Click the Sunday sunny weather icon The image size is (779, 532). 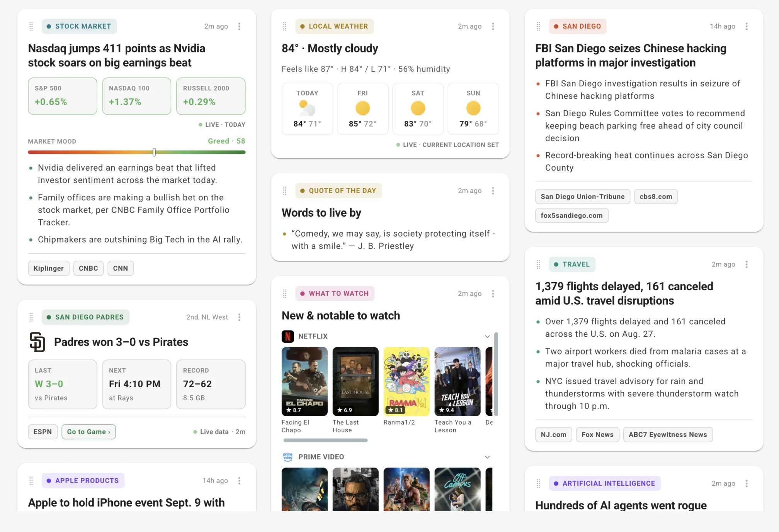473,108
